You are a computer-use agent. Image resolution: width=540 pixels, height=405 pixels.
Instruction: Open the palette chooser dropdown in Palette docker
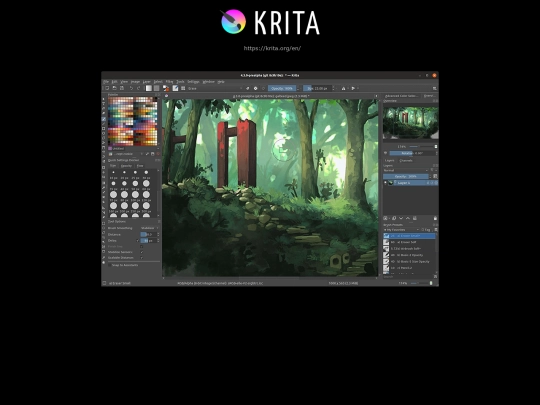(x=126, y=154)
